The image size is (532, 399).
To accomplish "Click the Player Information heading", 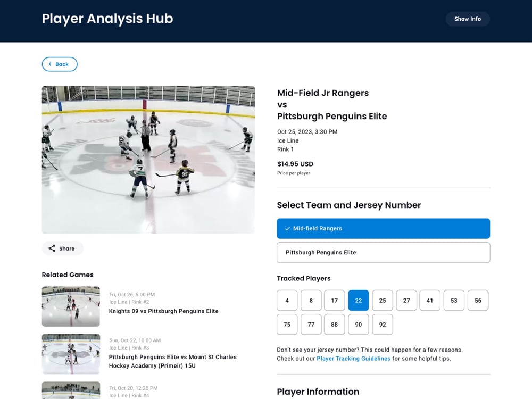I will coord(318,392).
